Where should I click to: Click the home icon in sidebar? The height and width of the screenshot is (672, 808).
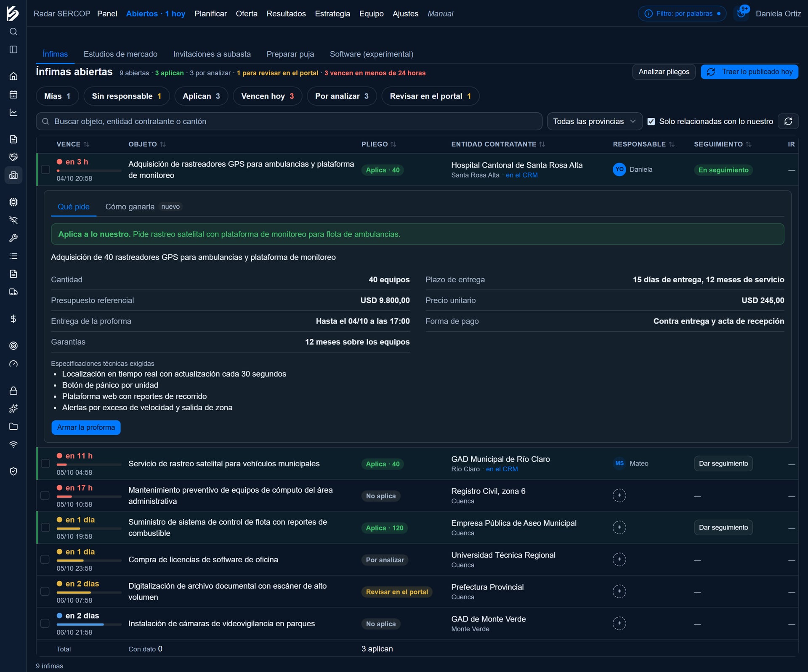click(x=13, y=76)
